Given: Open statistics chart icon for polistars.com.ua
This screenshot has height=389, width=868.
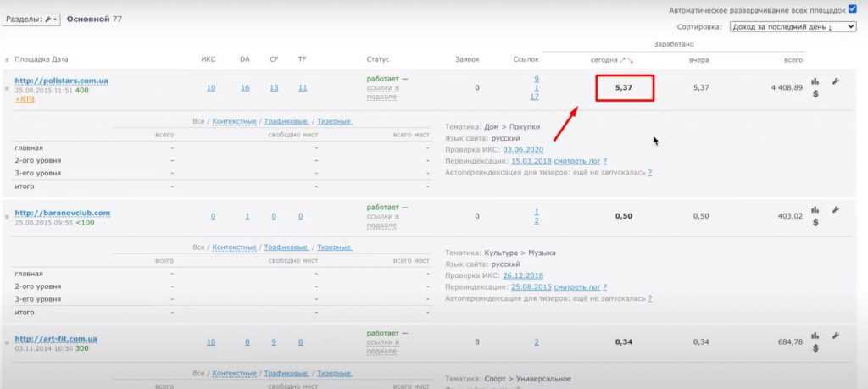Looking at the screenshot, I should pyautogui.click(x=815, y=81).
